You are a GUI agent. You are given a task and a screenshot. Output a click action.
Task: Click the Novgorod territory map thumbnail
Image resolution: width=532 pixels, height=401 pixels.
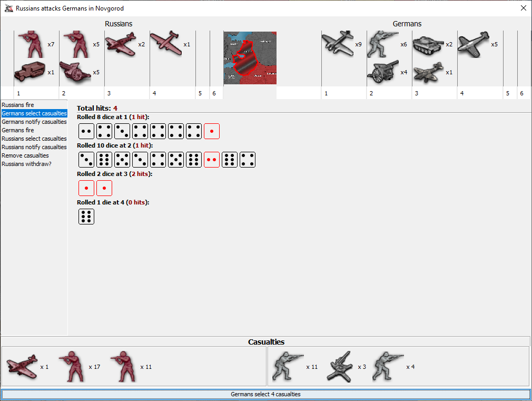click(x=250, y=58)
